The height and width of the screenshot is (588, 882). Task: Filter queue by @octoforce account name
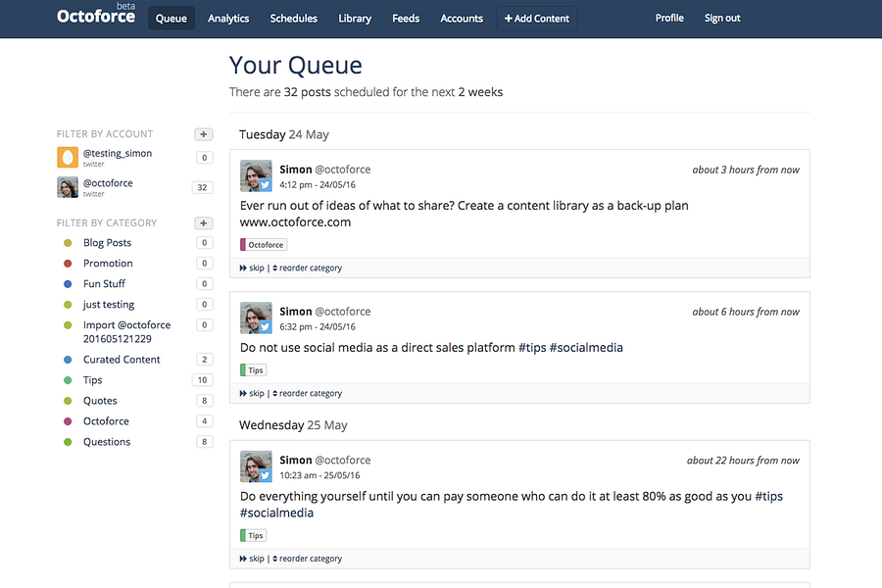108,183
